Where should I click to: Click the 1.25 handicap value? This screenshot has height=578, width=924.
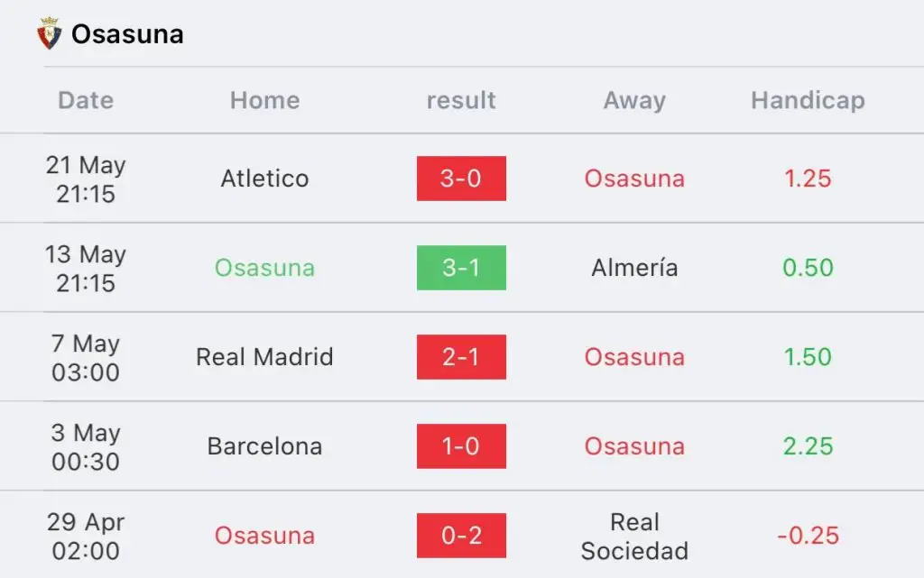coord(808,179)
